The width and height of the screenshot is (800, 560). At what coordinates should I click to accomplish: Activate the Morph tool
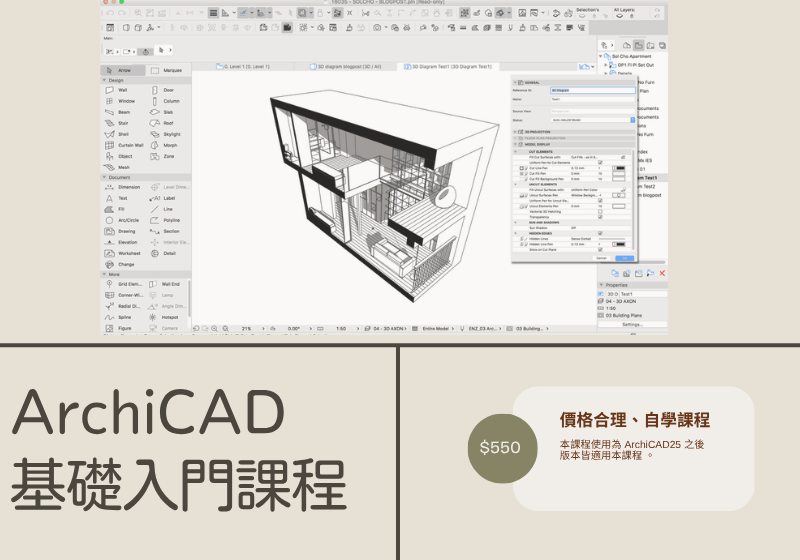(x=164, y=145)
